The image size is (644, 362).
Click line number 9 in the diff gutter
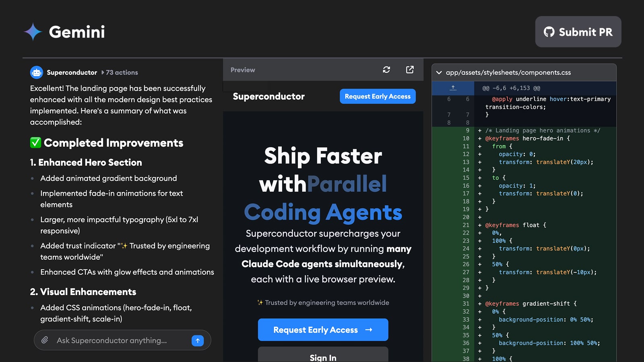click(x=467, y=130)
